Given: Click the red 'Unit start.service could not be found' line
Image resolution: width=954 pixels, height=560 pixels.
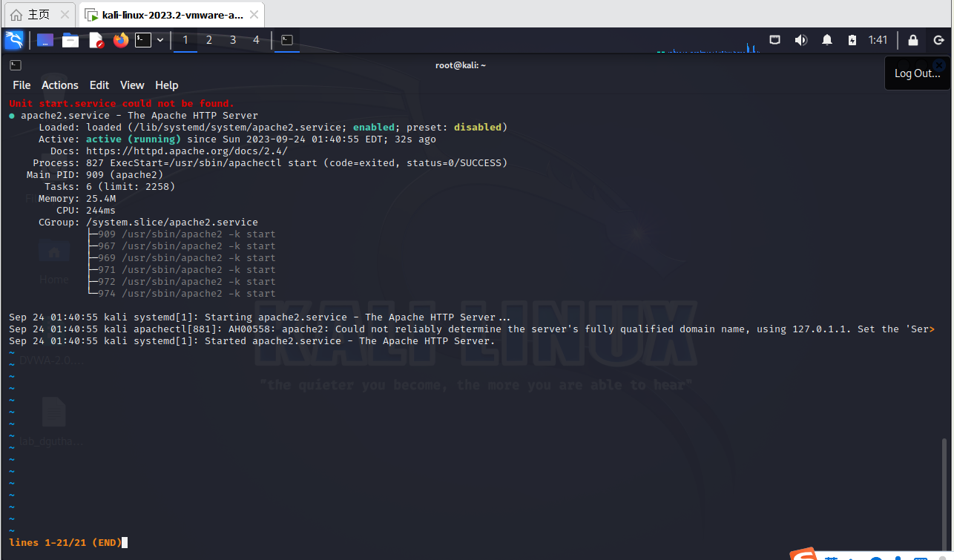Looking at the screenshot, I should (122, 103).
